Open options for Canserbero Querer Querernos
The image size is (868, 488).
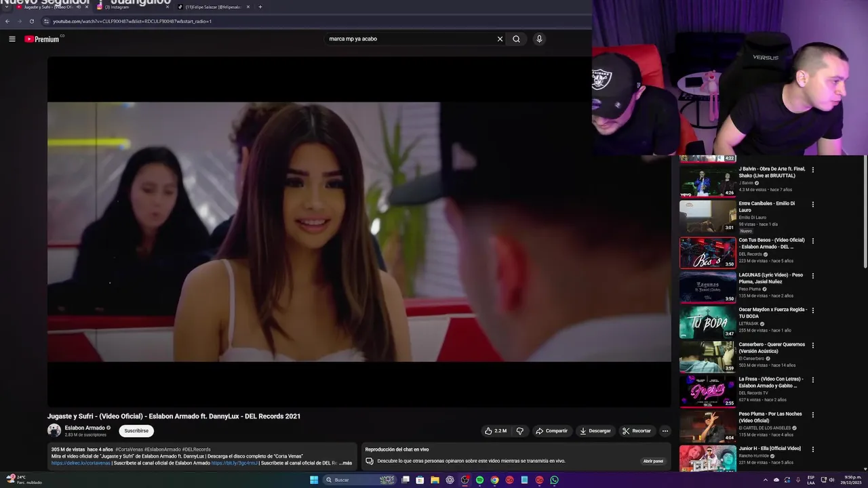click(812, 345)
